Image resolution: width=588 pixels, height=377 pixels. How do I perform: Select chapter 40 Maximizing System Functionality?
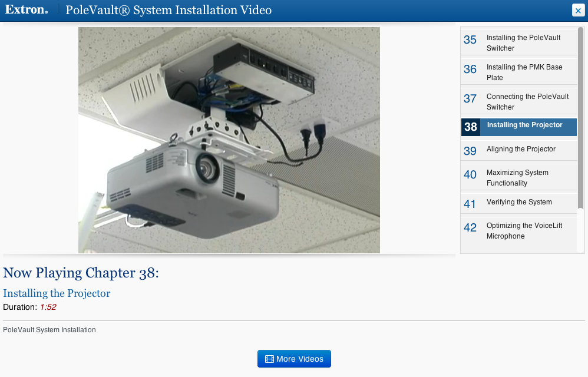point(518,178)
